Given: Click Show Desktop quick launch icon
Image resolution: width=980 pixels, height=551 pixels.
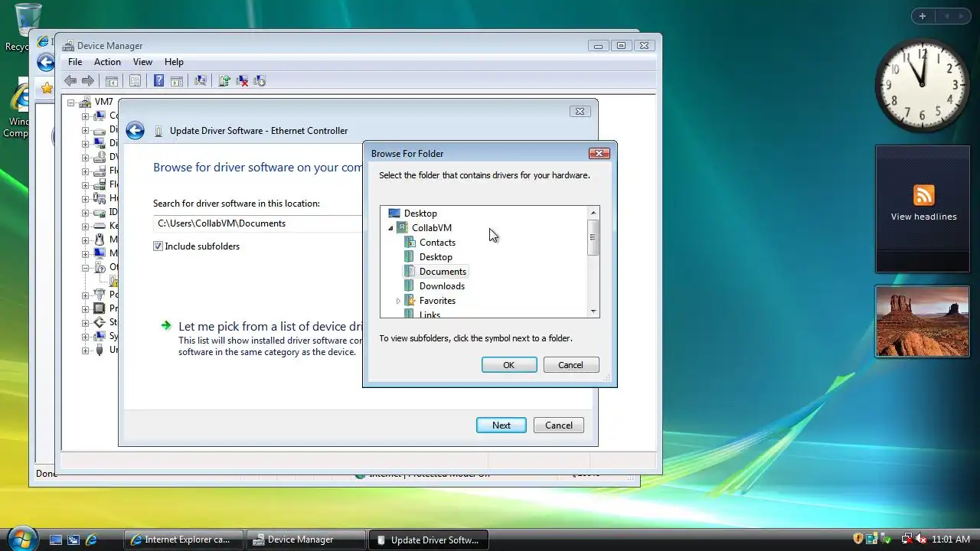Looking at the screenshot, I should [56, 540].
